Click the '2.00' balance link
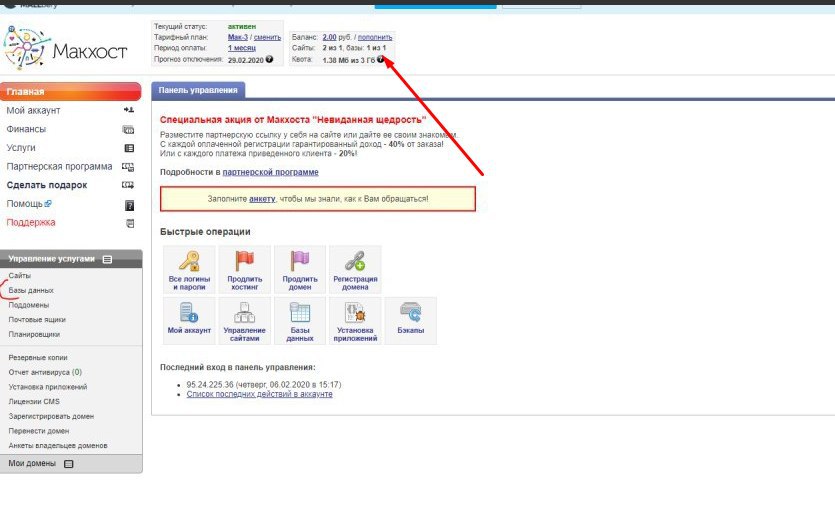This screenshot has width=835, height=526. [x=329, y=37]
